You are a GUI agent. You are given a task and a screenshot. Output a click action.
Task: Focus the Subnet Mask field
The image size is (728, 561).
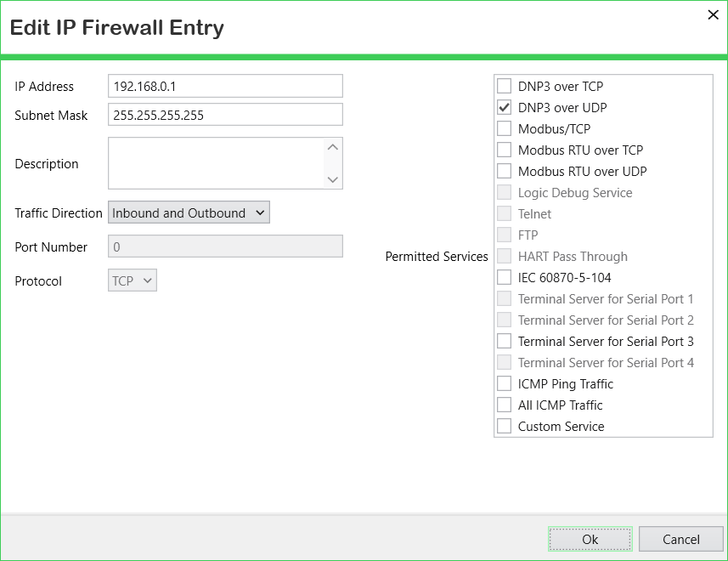[x=225, y=115]
